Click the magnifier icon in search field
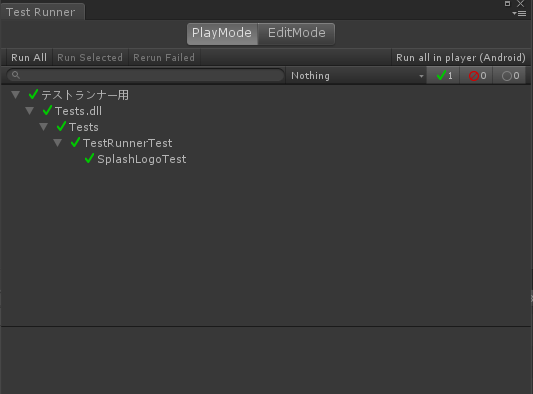Viewport: 533px width, 394px height. [16, 75]
